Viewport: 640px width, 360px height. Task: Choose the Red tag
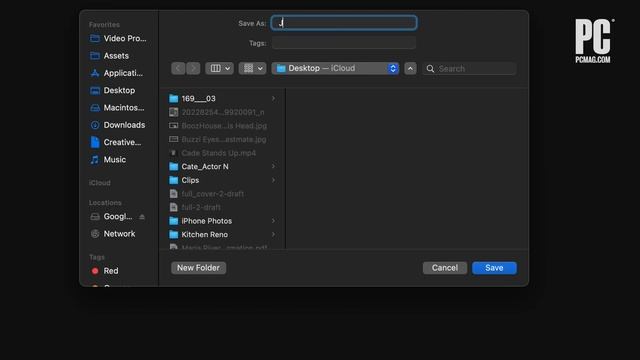(104, 271)
